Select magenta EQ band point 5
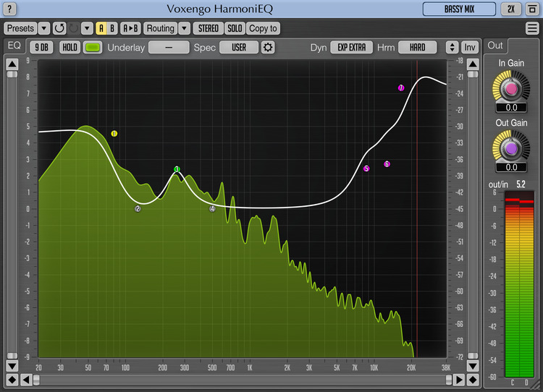Image resolution: width=543 pixels, height=392 pixels. (366, 169)
